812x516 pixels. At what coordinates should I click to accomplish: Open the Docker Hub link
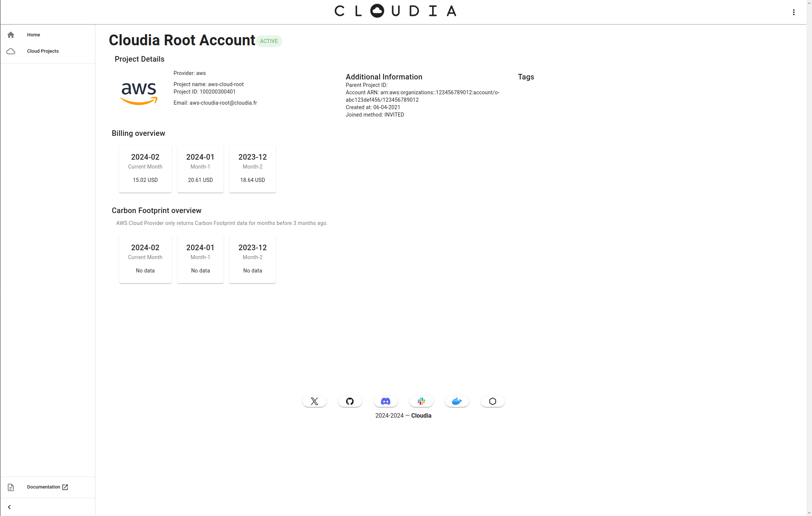pyautogui.click(x=457, y=401)
